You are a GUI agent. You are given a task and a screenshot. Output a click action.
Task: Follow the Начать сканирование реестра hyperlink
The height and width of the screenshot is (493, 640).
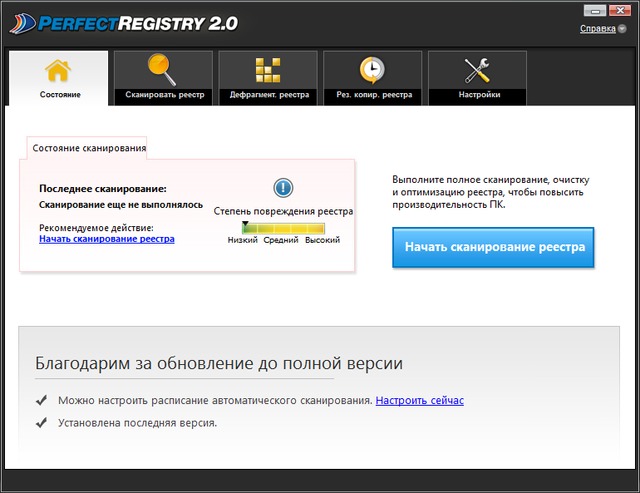pyautogui.click(x=106, y=239)
